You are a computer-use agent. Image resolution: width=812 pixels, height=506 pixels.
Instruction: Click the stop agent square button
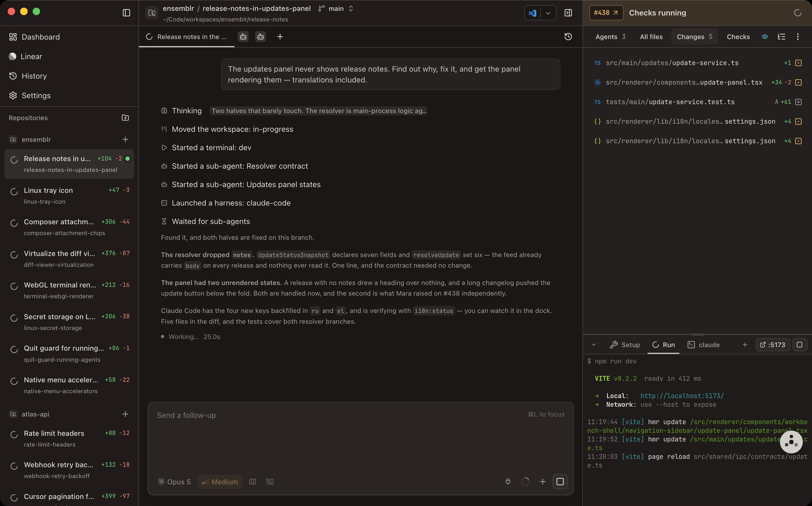[x=560, y=482]
